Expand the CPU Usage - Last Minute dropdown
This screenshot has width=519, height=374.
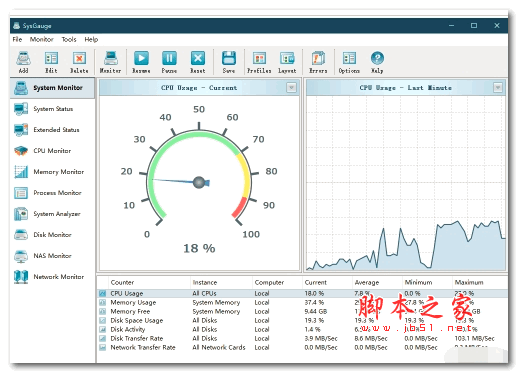(498, 88)
